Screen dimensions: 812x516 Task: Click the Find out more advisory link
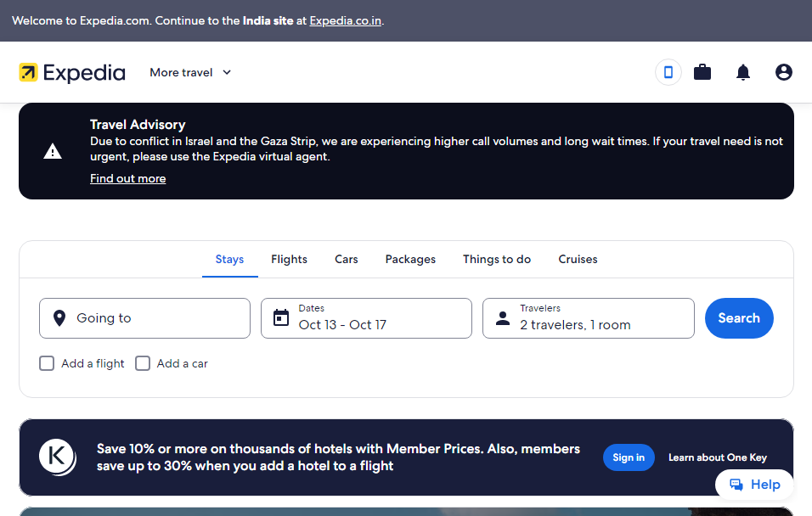(127, 178)
